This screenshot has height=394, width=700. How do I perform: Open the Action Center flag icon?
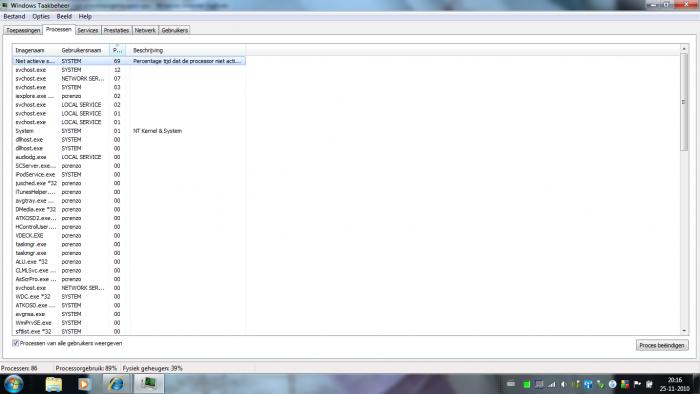click(637, 384)
